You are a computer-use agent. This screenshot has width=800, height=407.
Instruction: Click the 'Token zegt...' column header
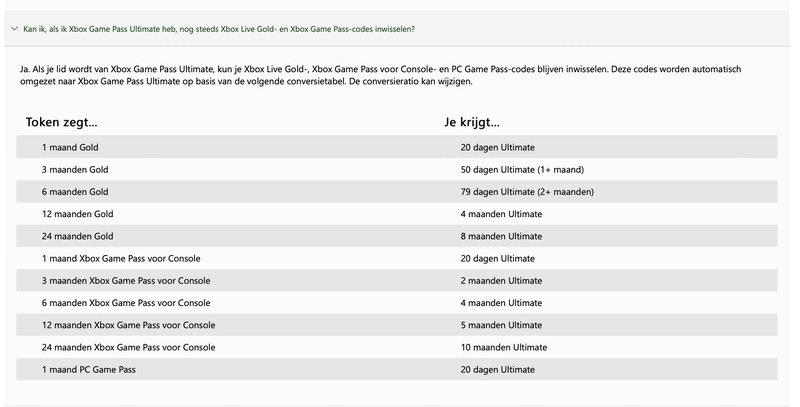[x=61, y=122]
